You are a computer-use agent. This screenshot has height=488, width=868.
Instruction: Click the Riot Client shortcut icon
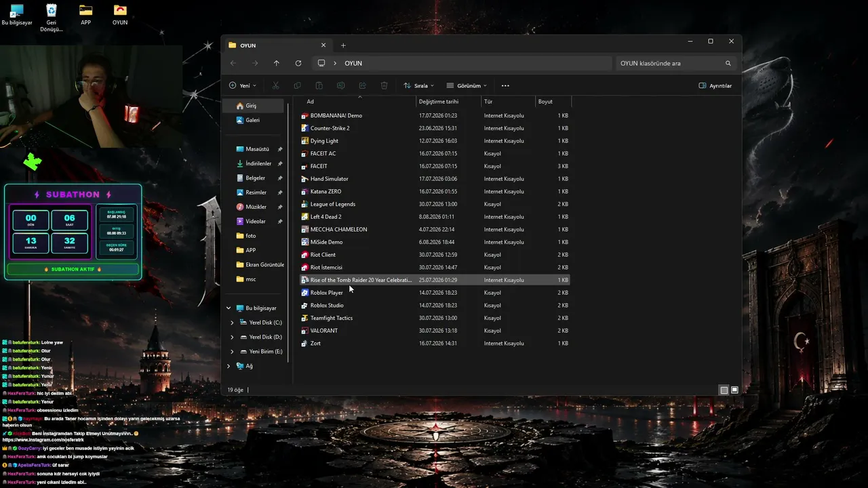(x=305, y=255)
